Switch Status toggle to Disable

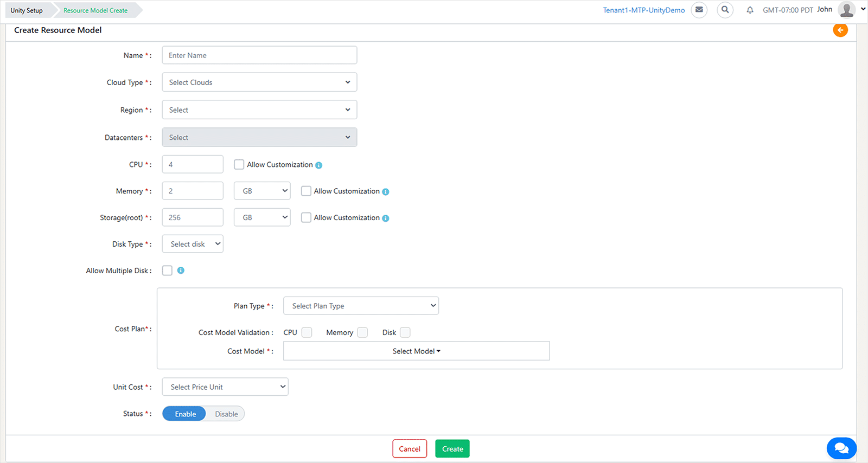click(x=226, y=414)
